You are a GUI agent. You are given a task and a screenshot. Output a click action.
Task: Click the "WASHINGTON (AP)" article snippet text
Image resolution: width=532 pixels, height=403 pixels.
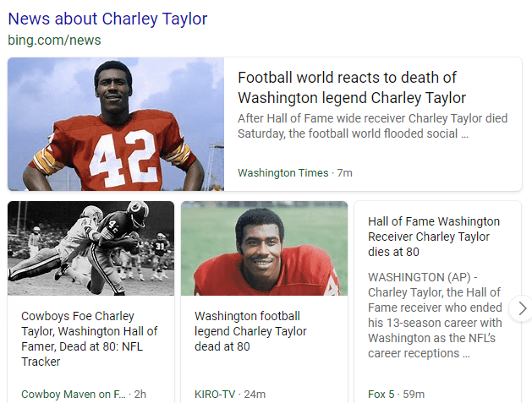435,315
